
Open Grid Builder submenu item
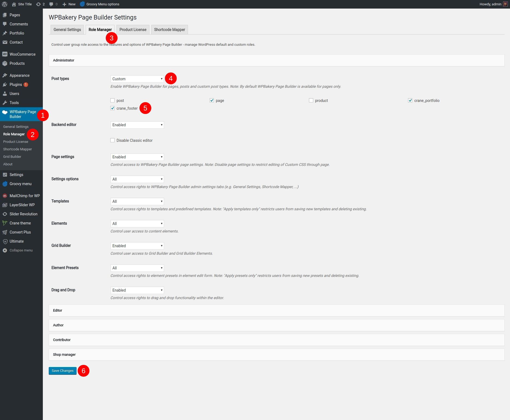pos(12,157)
